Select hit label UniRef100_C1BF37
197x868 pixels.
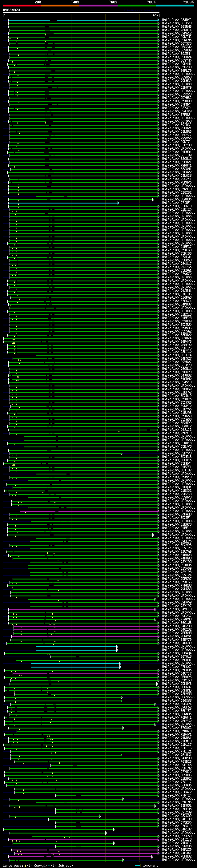tap(177, 247)
